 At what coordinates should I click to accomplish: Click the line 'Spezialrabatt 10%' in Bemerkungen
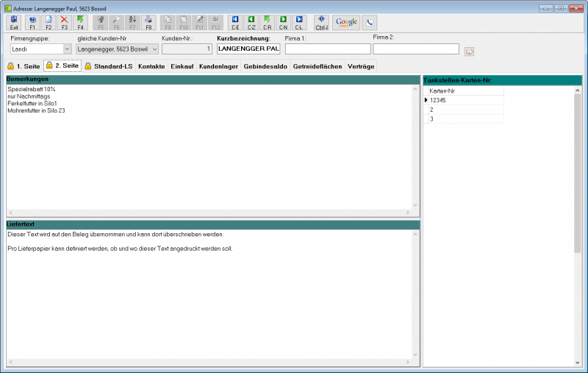32,89
